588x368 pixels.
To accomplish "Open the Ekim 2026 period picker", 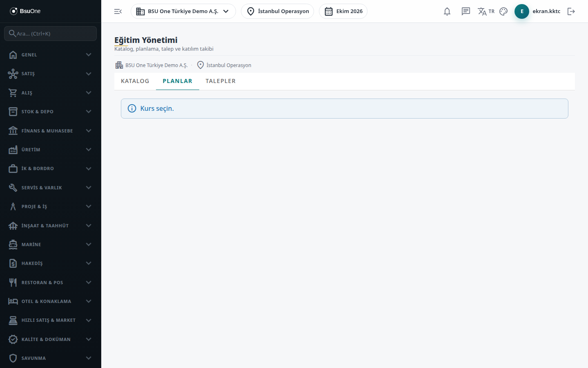I will click(x=343, y=11).
